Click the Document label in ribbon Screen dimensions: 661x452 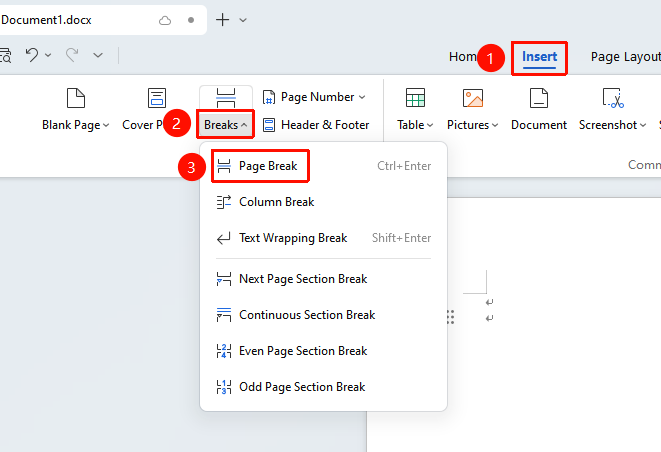539,125
